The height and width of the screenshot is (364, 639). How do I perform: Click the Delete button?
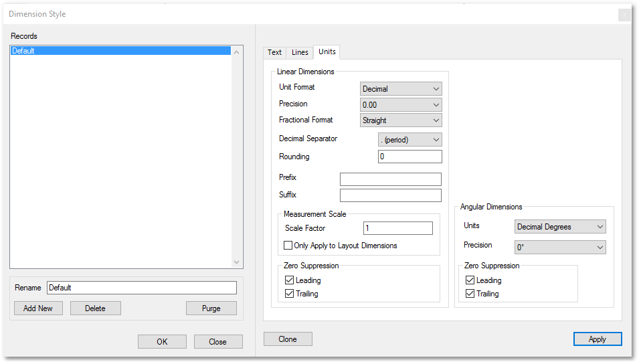coord(96,308)
